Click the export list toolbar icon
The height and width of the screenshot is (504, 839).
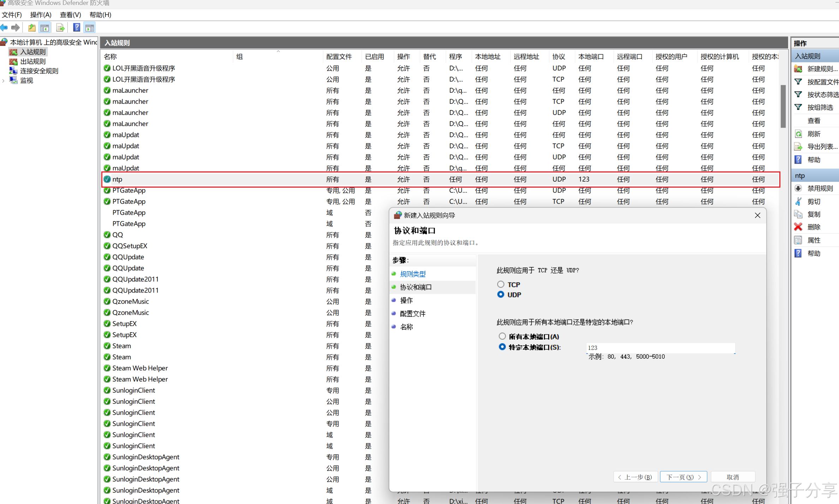(60, 28)
